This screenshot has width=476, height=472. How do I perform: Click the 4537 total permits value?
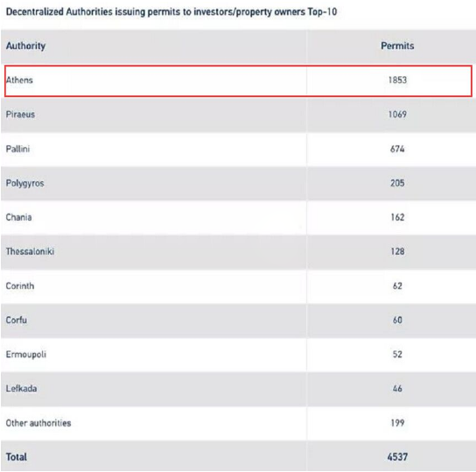point(397,457)
